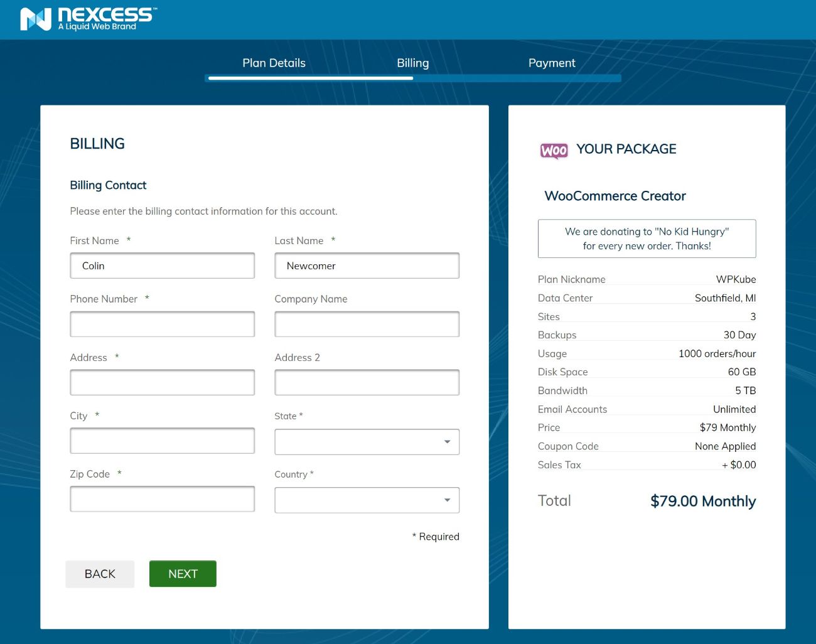
Task: Go to the Payment step tab
Action: (x=552, y=63)
